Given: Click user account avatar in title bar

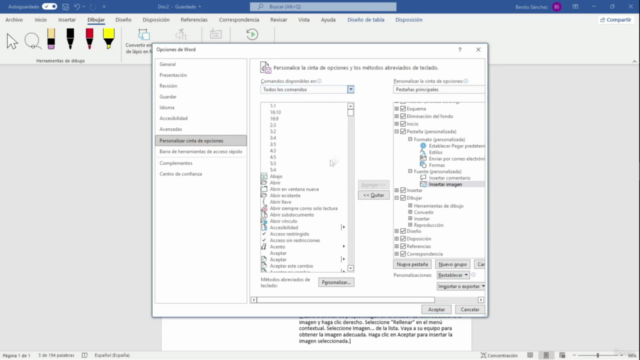Looking at the screenshot, I should coord(557,7).
